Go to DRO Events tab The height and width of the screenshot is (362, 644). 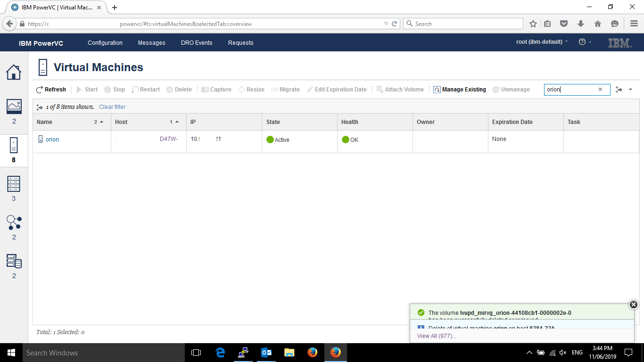197,43
